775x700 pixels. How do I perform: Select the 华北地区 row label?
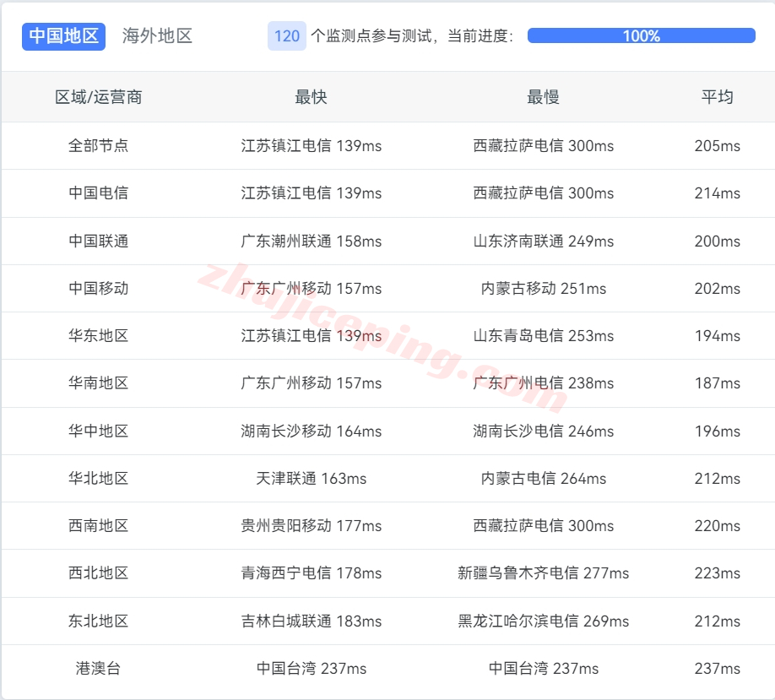point(99,478)
